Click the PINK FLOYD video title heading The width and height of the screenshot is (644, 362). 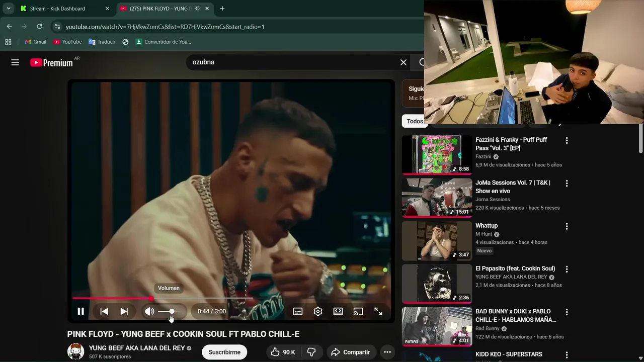183,334
